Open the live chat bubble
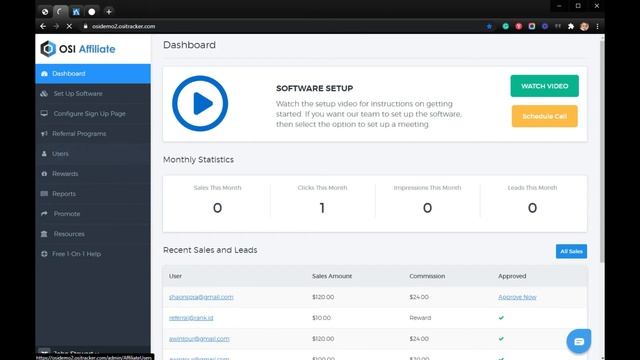The height and width of the screenshot is (360, 640). point(579,341)
